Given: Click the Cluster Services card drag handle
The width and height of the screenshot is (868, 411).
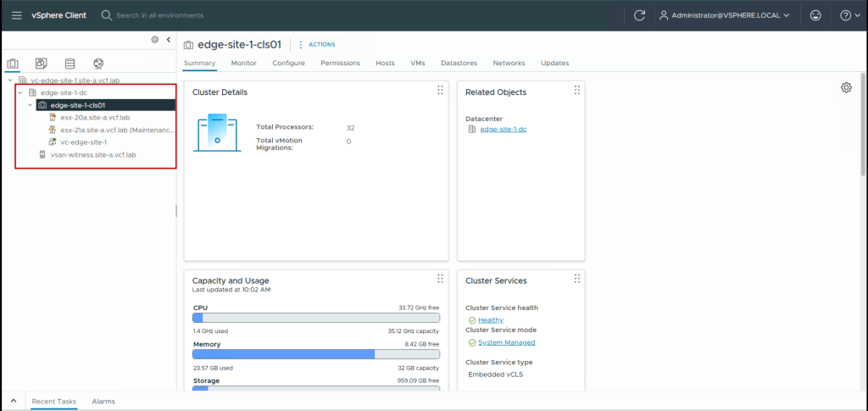Looking at the screenshot, I should pos(576,278).
